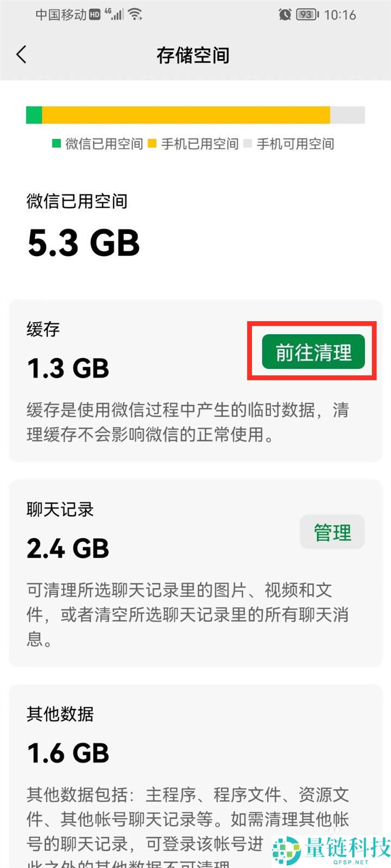The image size is (391, 868).
Task: Tap the yellow 手机已用空间 legend square
Action: pos(152,144)
